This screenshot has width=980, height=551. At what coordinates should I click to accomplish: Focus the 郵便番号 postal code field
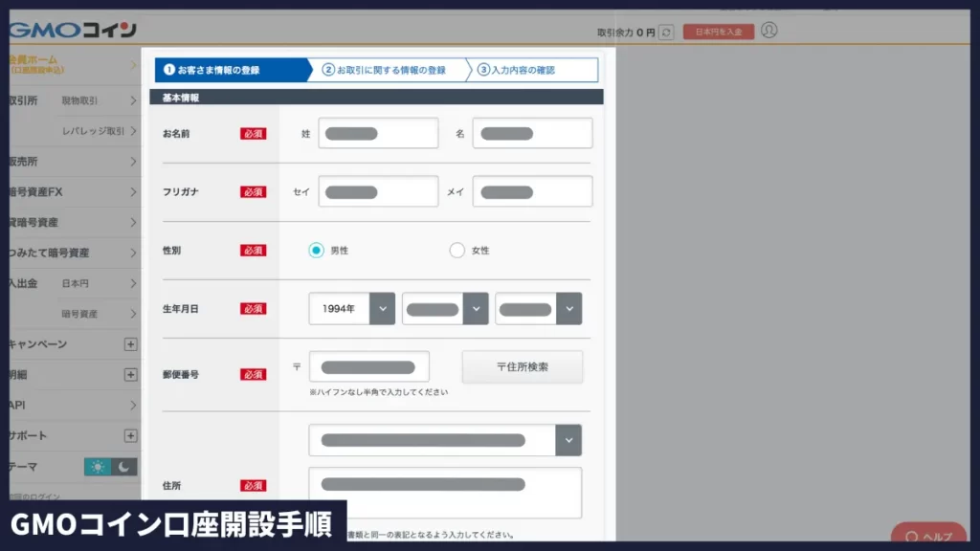point(369,366)
